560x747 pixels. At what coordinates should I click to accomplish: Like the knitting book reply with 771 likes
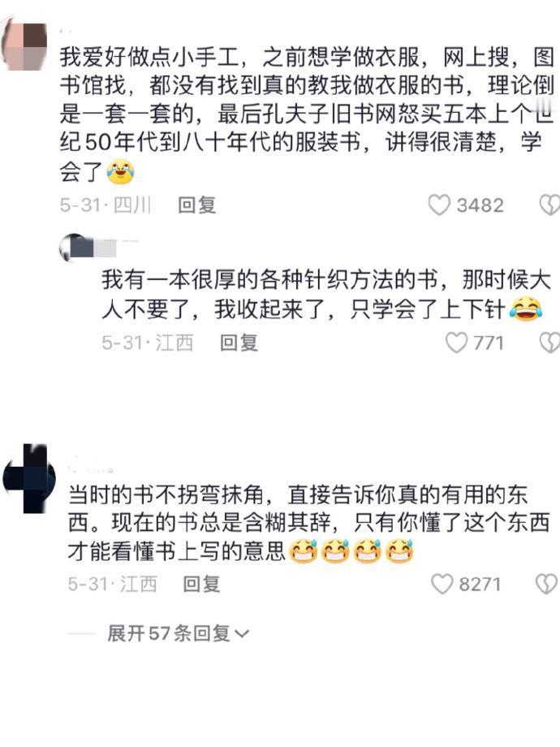tap(456, 343)
